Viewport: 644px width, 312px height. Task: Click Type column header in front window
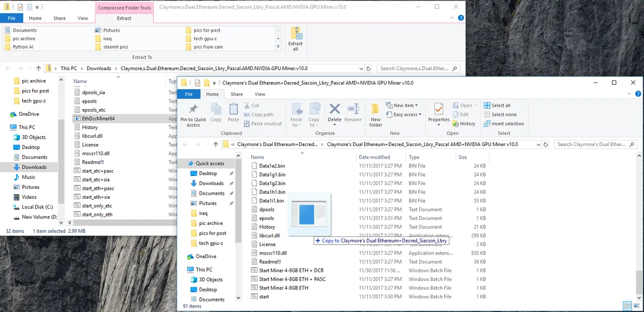point(431,157)
